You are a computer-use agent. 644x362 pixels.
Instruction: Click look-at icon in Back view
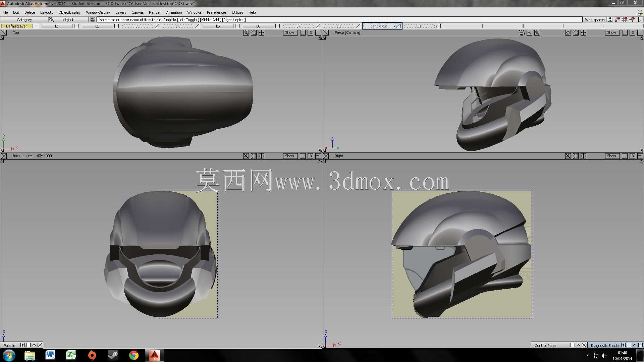tap(254, 156)
